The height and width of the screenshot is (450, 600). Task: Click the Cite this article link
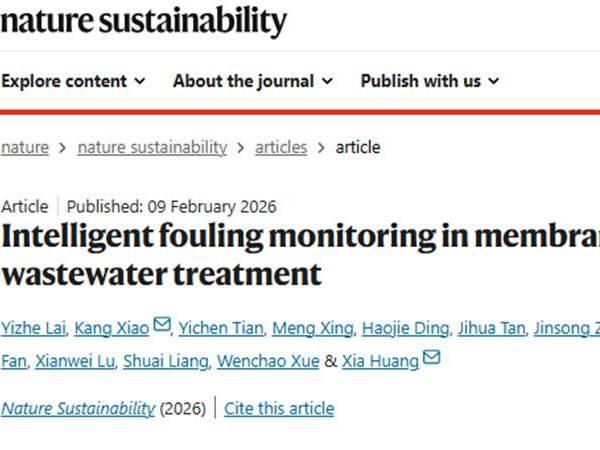point(279,408)
